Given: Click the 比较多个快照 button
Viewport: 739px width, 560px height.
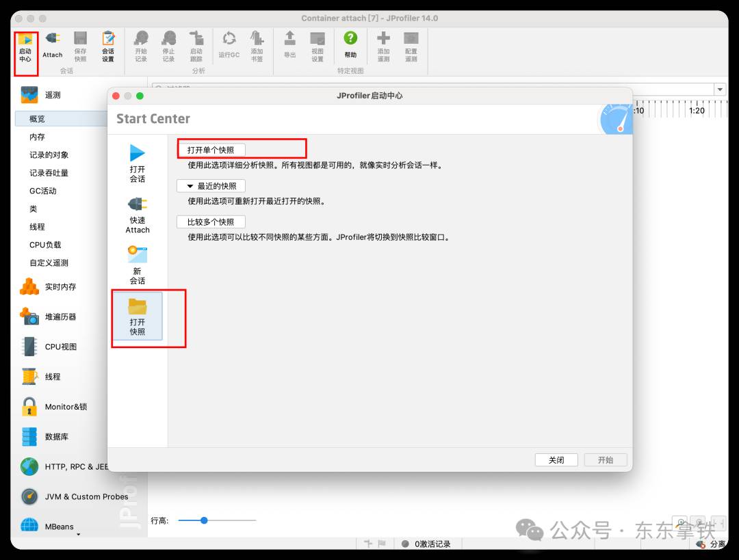Looking at the screenshot, I should (x=211, y=222).
